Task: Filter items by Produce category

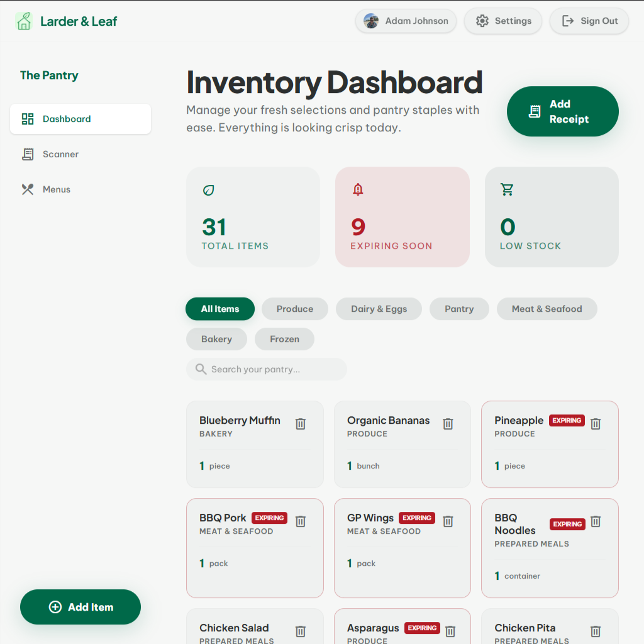Action: (295, 309)
